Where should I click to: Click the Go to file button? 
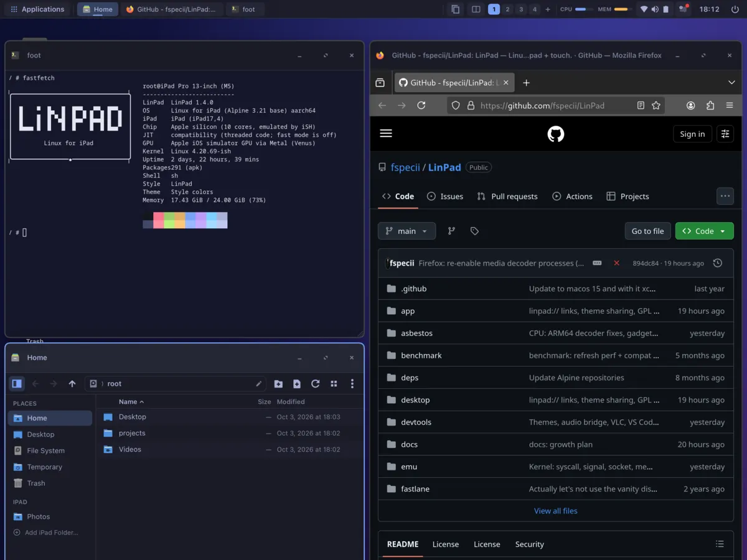[x=647, y=231]
